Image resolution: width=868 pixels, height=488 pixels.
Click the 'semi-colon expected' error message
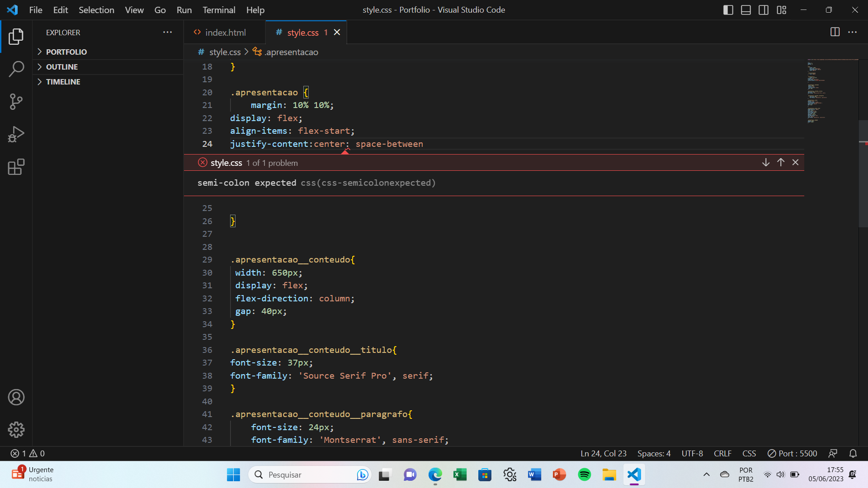(247, 183)
